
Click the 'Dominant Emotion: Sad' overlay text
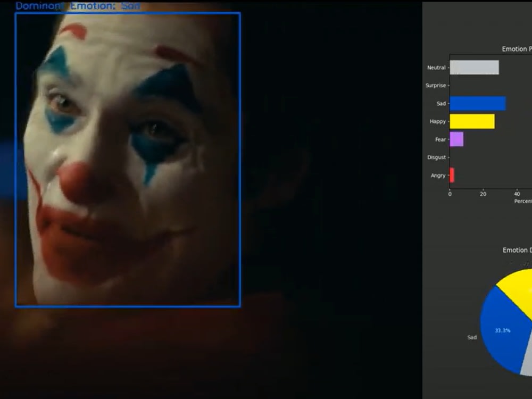pyautogui.click(x=78, y=6)
